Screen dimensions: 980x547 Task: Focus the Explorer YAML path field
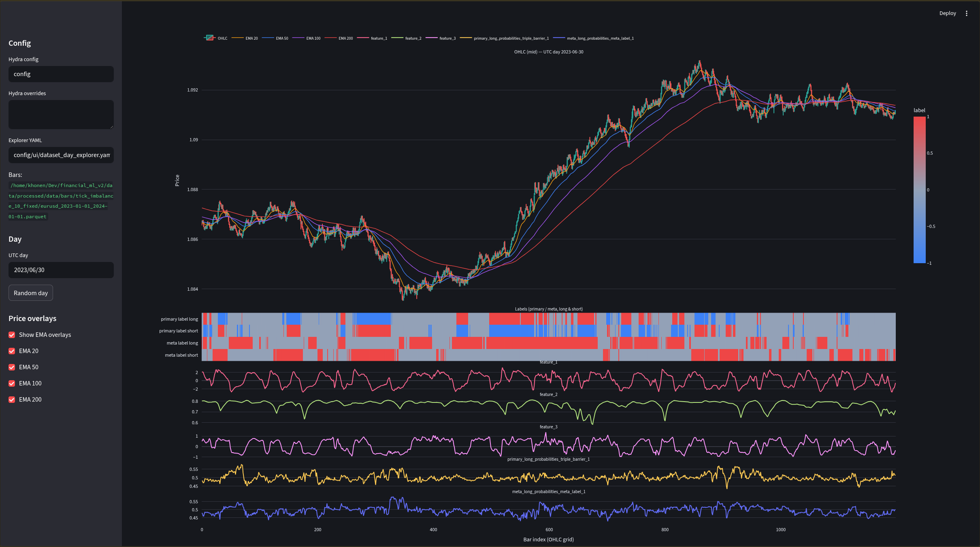pyautogui.click(x=61, y=155)
